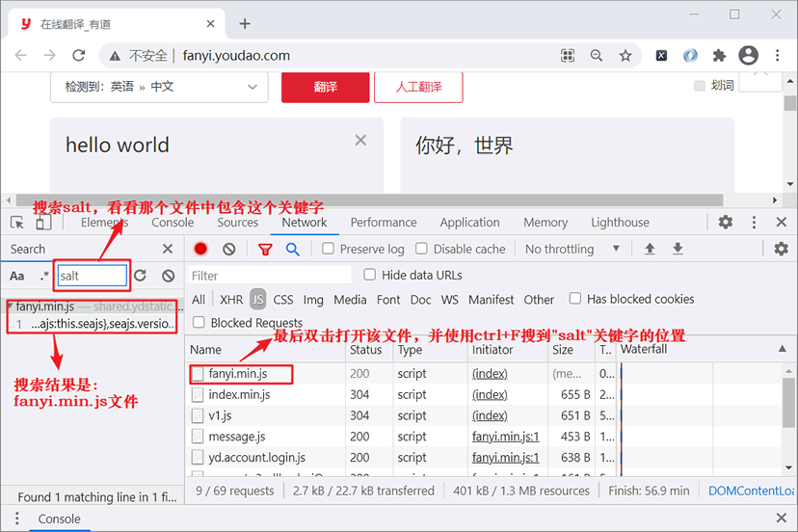Check Blocked Requests
The image size is (798, 532).
(199, 322)
